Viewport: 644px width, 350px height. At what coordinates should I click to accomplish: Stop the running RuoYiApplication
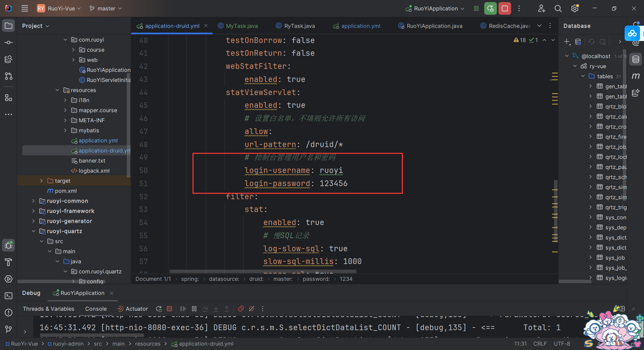pos(505,8)
